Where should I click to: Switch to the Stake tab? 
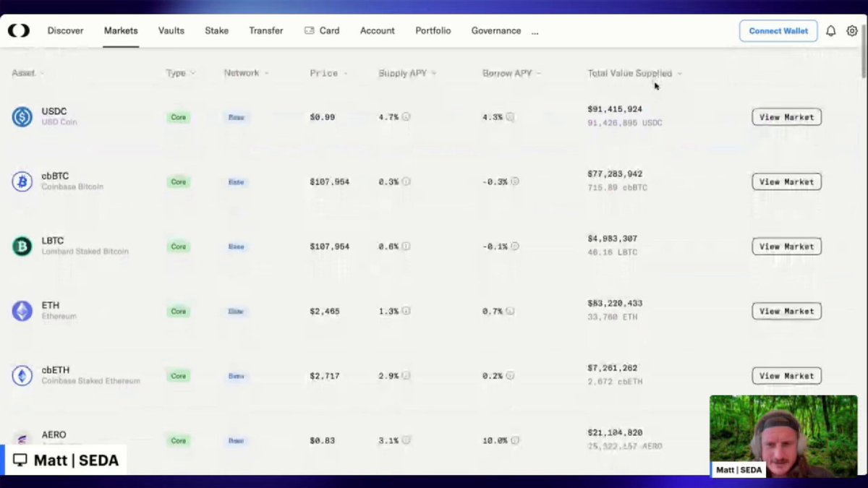(216, 31)
